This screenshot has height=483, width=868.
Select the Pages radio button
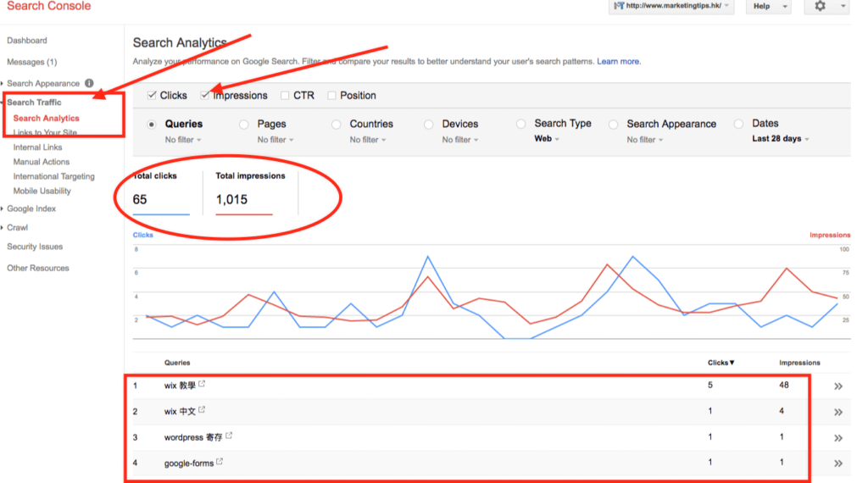244,125
